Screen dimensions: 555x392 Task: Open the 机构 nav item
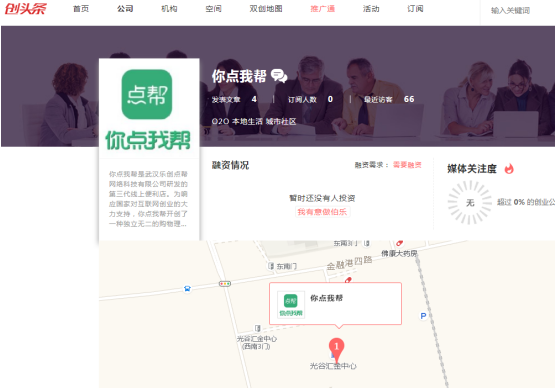point(169,9)
